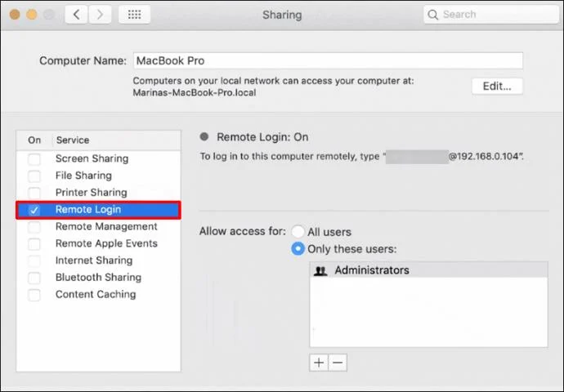Enable the File Sharing checkbox
This screenshot has width=564, height=392.
(34, 176)
